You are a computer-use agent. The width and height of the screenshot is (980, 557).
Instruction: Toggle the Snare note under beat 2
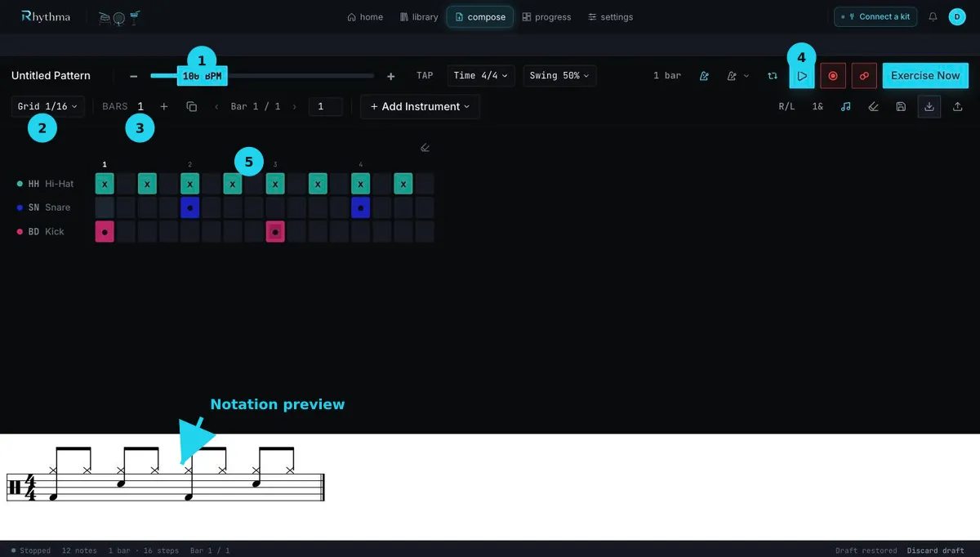(x=189, y=207)
